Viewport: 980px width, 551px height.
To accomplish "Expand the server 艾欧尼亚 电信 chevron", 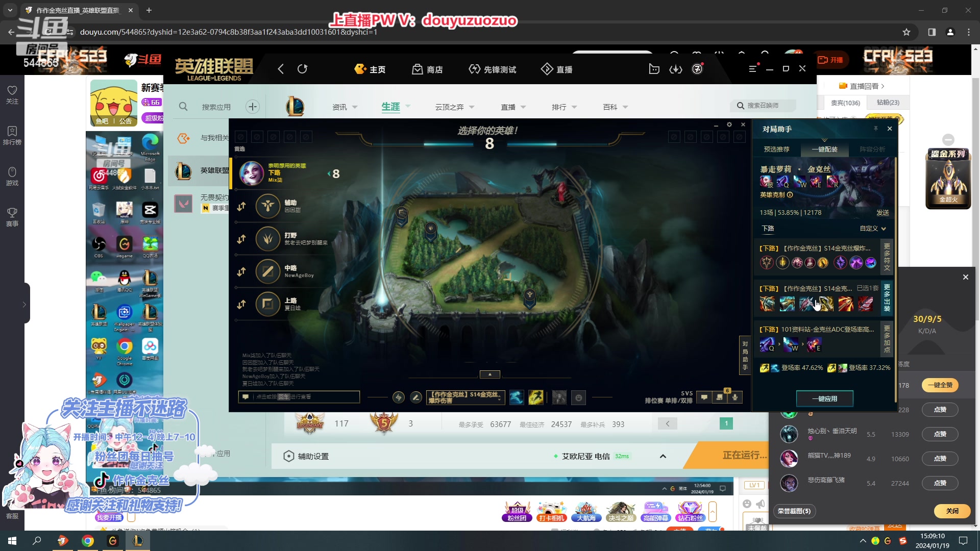I will pos(663,456).
